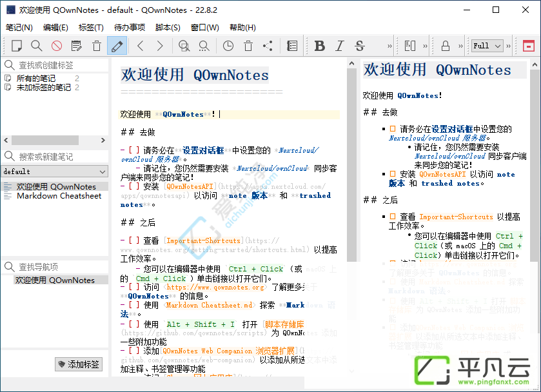Screen dimensions: 541x392
Task: Check the 查看 Important-Shortcuts preview checkbox
Action: 393,217
